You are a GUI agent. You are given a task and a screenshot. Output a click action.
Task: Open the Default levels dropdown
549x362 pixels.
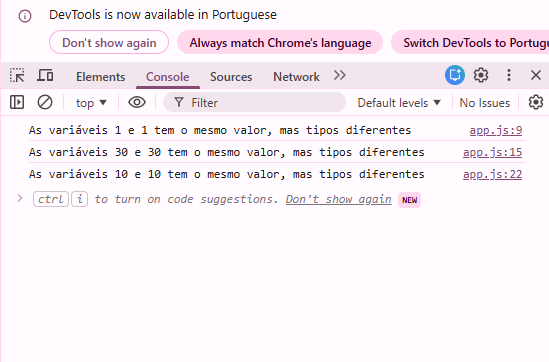(399, 103)
